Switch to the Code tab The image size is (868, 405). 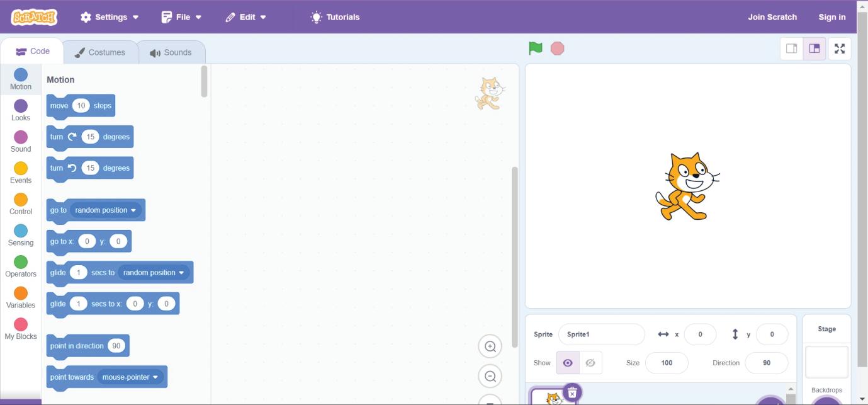[32, 51]
